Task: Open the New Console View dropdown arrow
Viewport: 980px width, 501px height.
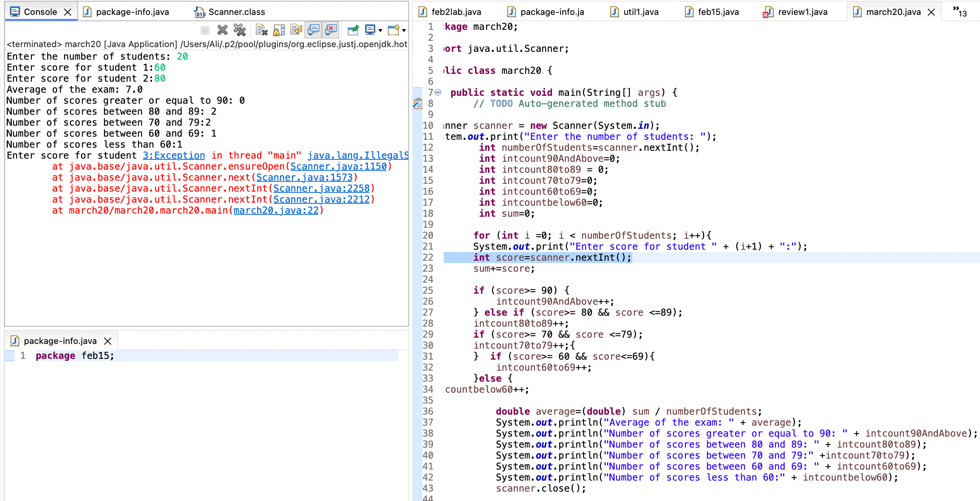Action: (x=404, y=30)
